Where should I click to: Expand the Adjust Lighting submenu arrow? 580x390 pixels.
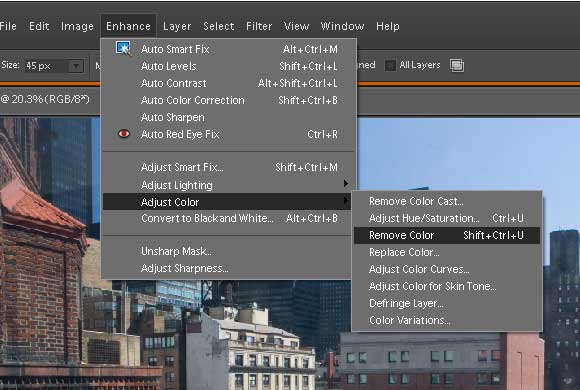click(345, 184)
